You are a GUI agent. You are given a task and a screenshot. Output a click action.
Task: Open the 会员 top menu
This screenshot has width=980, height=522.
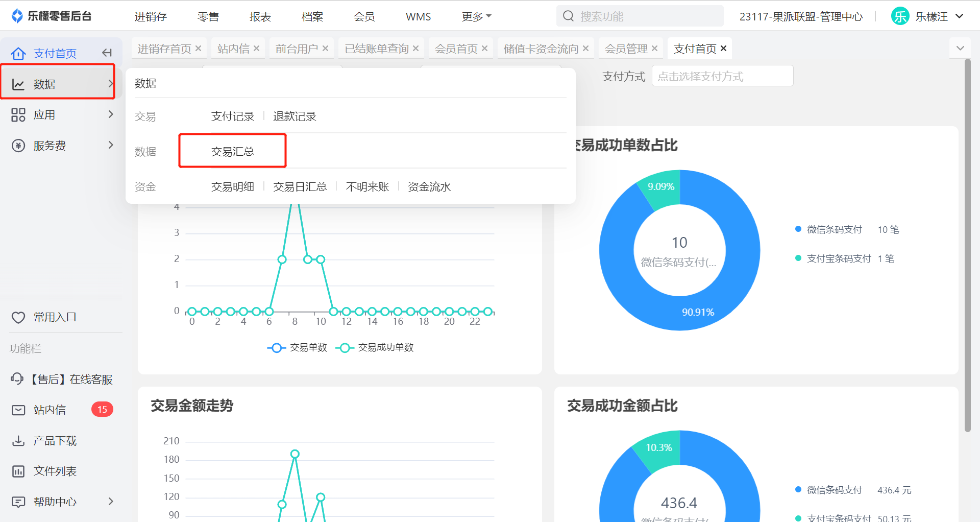pyautogui.click(x=364, y=16)
